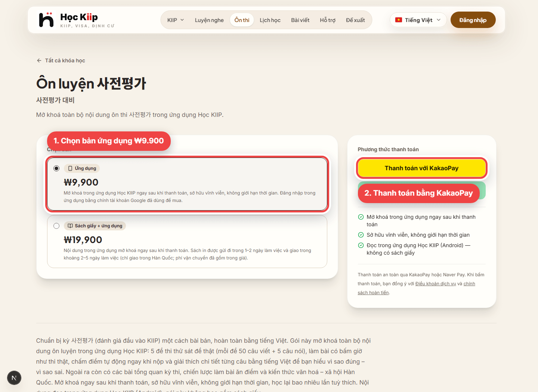Open Lịch học in the navigation bar
The image size is (538, 392).
coord(270,20)
